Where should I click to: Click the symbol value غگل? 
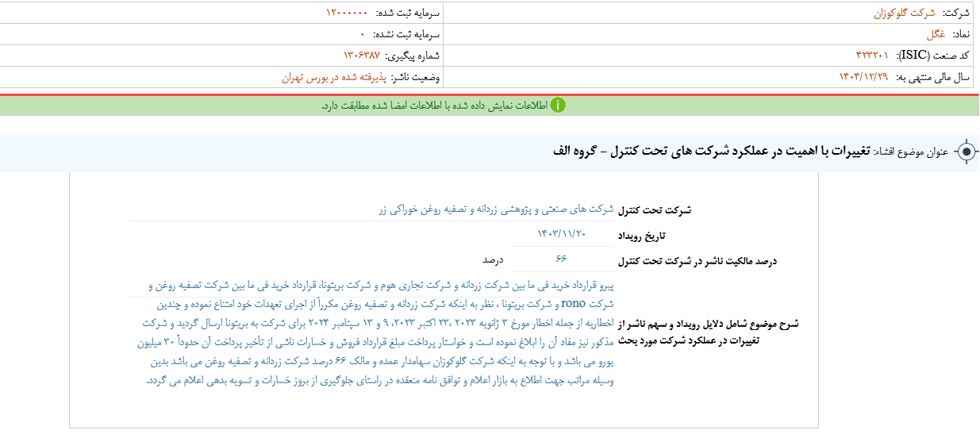click(936, 35)
